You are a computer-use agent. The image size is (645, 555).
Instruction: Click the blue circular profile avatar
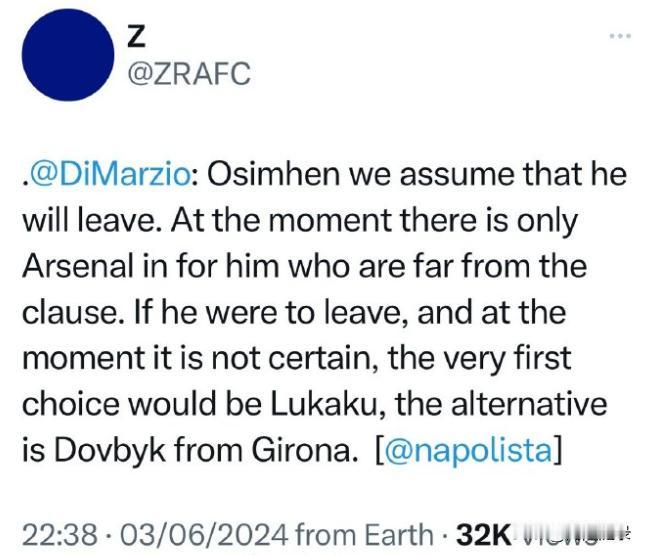(x=68, y=55)
